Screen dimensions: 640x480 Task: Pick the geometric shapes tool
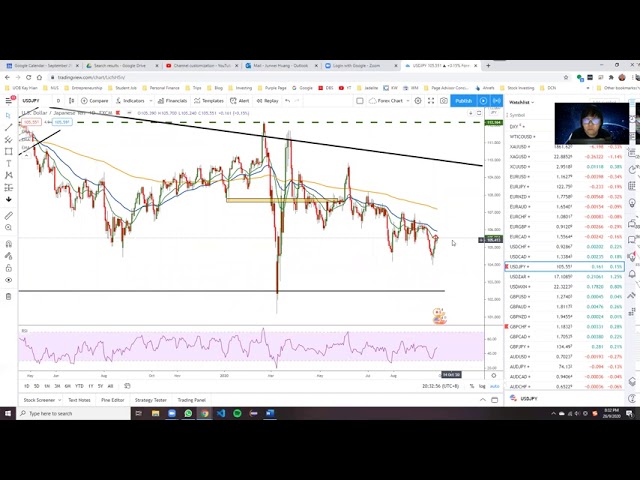coord(9,151)
